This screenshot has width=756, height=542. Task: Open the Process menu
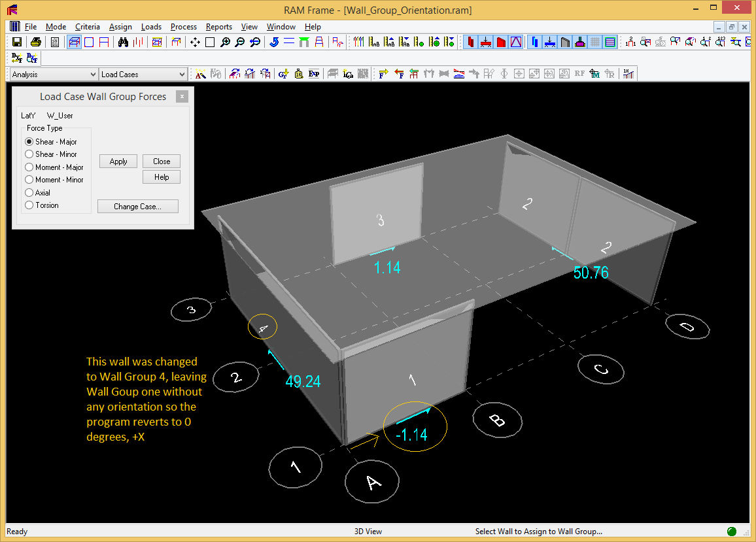pyautogui.click(x=183, y=27)
